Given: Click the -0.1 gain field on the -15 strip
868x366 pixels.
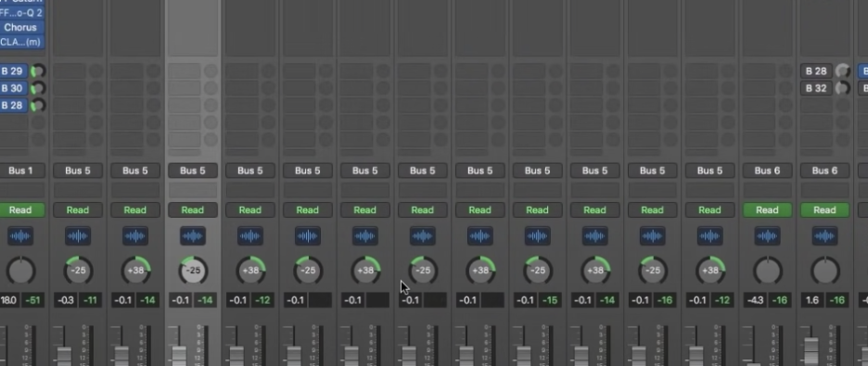Looking at the screenshot, I should point(525,300).
